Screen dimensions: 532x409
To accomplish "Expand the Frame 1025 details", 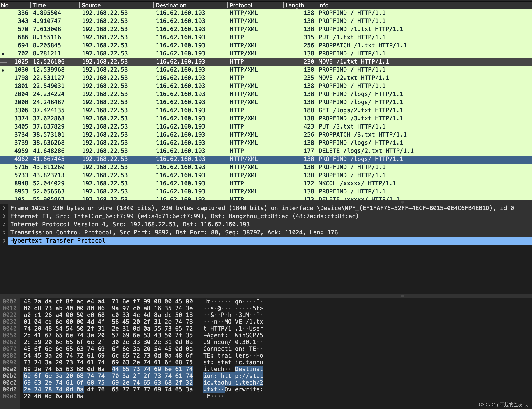I will (x=4, y=208).
